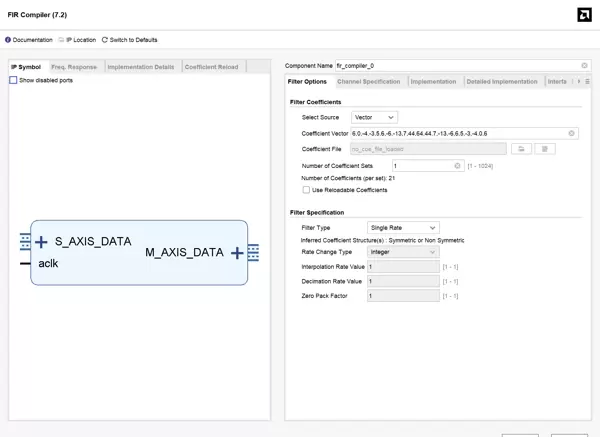Switch to the Channel Specification tab
This screenshot has width=600, height=437.
[368, 82]
